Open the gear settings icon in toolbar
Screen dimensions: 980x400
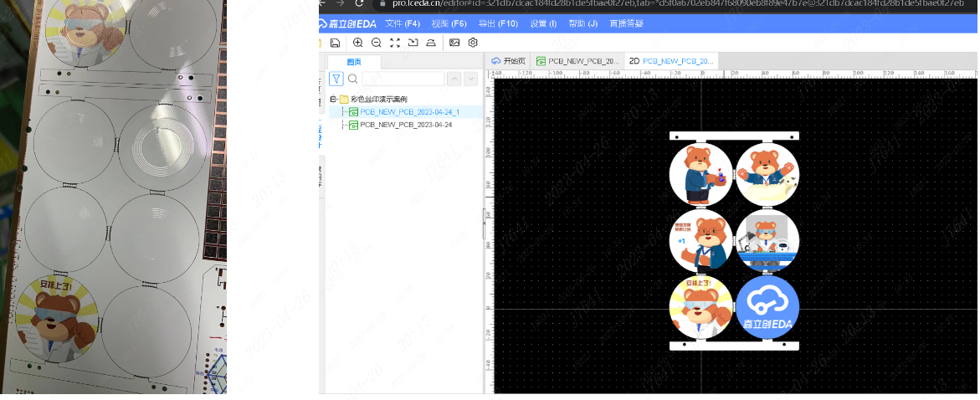coord(473,43)
